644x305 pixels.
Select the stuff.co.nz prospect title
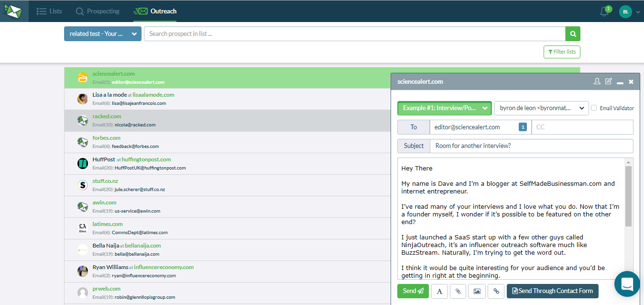coord(105,181)
